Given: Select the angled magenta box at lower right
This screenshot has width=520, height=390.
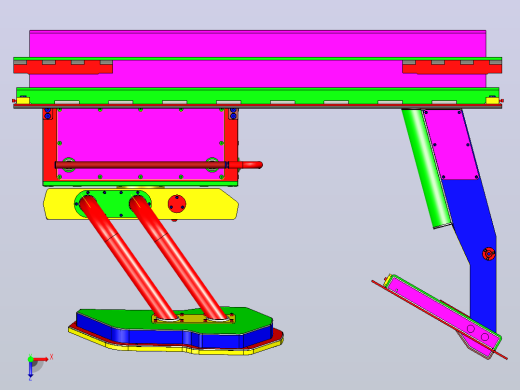Looking at the screenshot, I should tap(443, 315).
